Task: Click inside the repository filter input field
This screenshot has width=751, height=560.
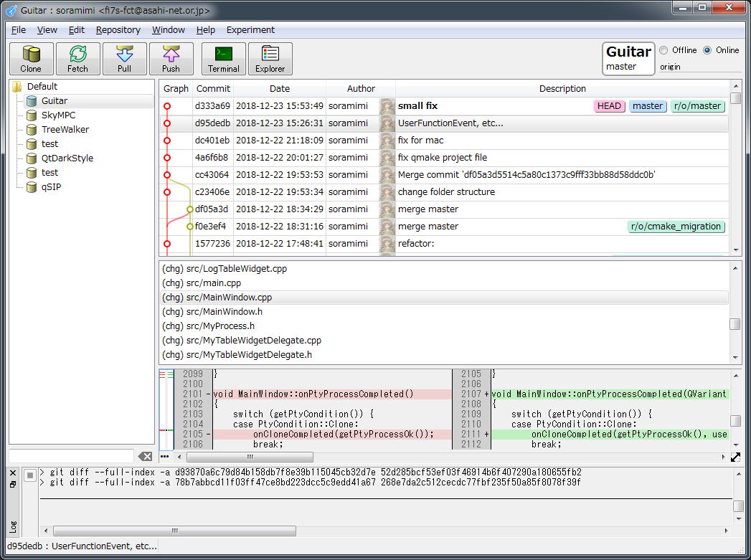Action: coord(72,456)
